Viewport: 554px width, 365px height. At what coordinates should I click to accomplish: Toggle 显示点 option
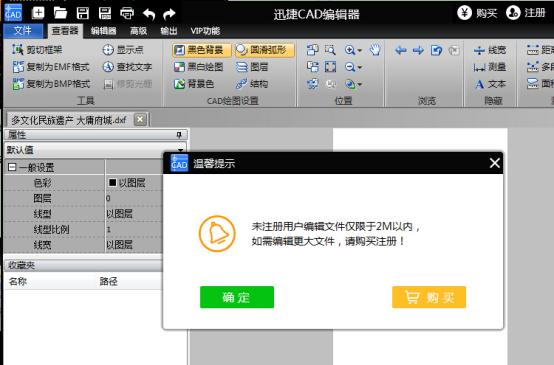click(x=123, y=50)
